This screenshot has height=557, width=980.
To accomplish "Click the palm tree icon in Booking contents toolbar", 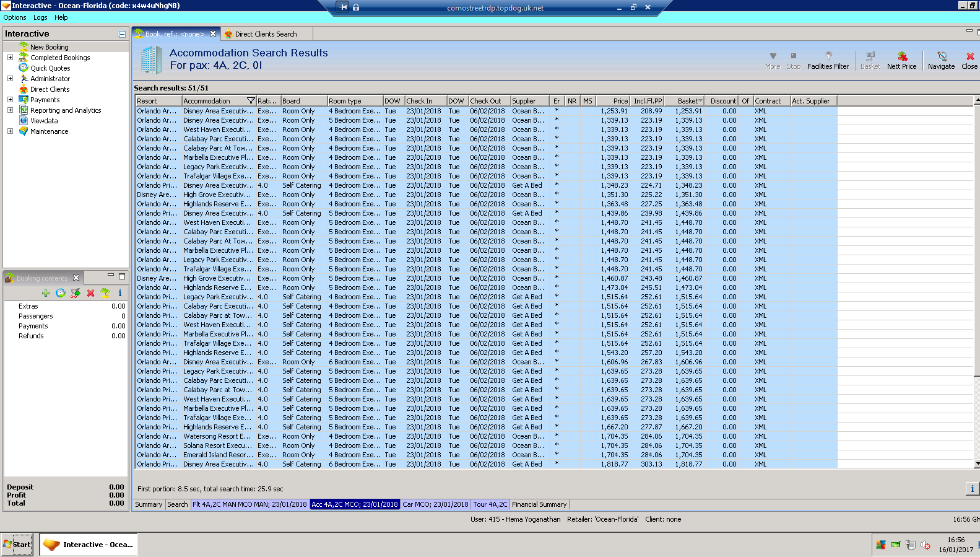I will [105, 293].
